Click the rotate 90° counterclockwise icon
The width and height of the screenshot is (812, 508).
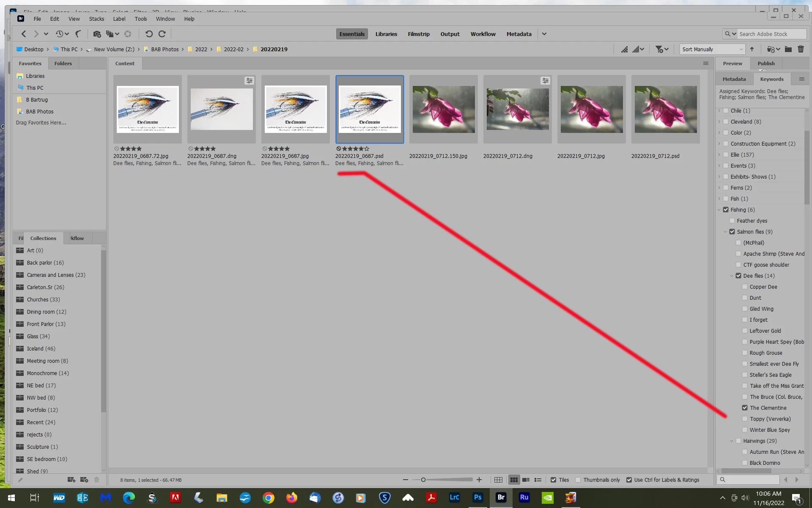149,34
